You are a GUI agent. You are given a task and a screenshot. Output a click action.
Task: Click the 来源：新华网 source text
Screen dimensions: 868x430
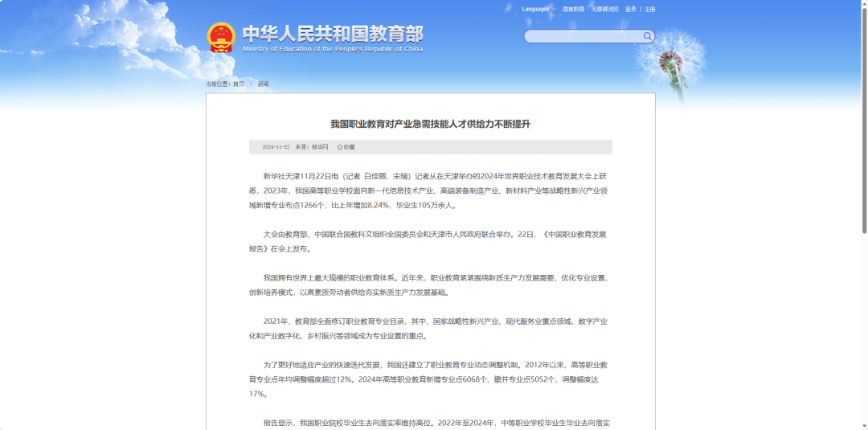pyautogui.click(x=312, y=147)
